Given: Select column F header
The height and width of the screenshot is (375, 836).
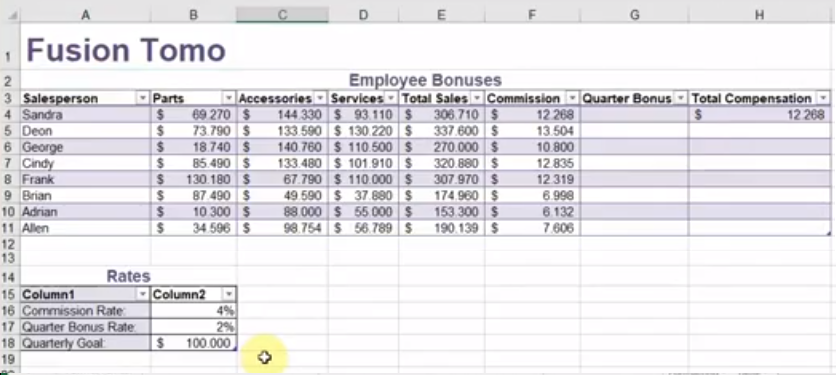Looking at the screenshot, I should pyautogui.click(x=532, y=15).
